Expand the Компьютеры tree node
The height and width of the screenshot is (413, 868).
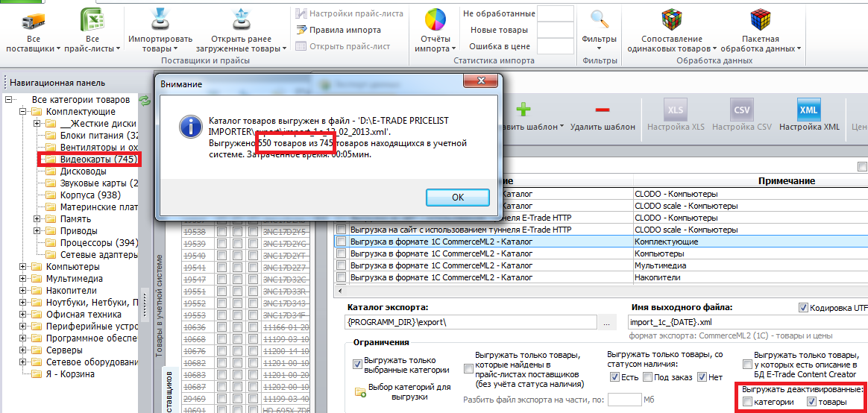click(23, 267)
